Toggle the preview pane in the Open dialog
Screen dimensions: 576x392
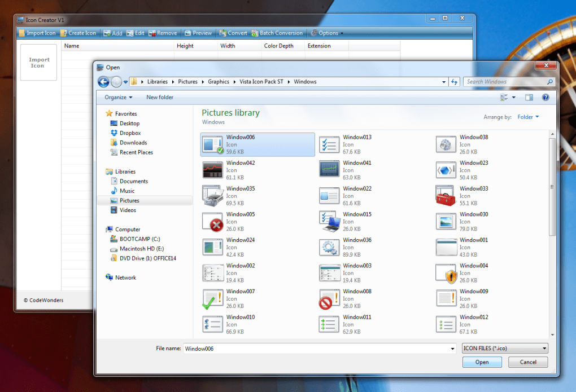pos(529,97)
